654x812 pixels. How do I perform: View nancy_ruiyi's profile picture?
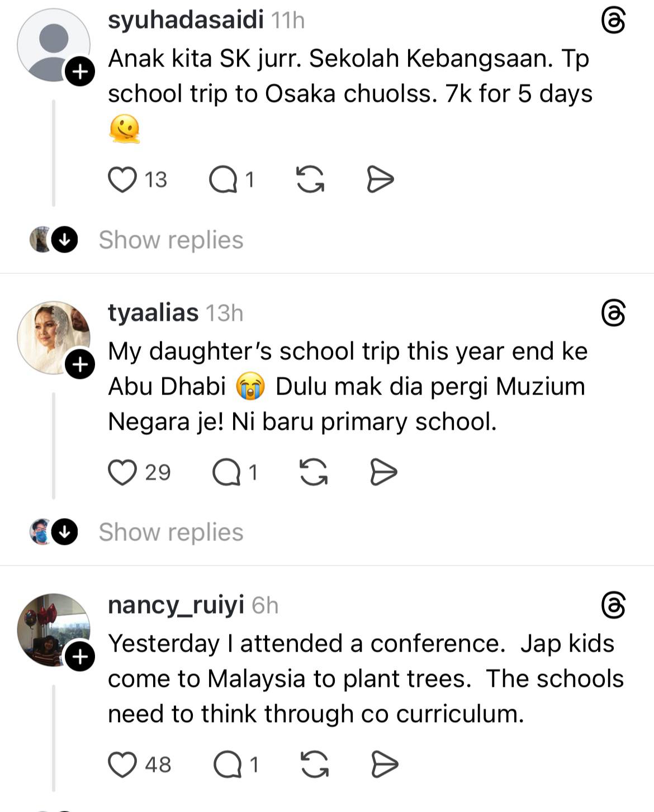click(x=53, y=629)
